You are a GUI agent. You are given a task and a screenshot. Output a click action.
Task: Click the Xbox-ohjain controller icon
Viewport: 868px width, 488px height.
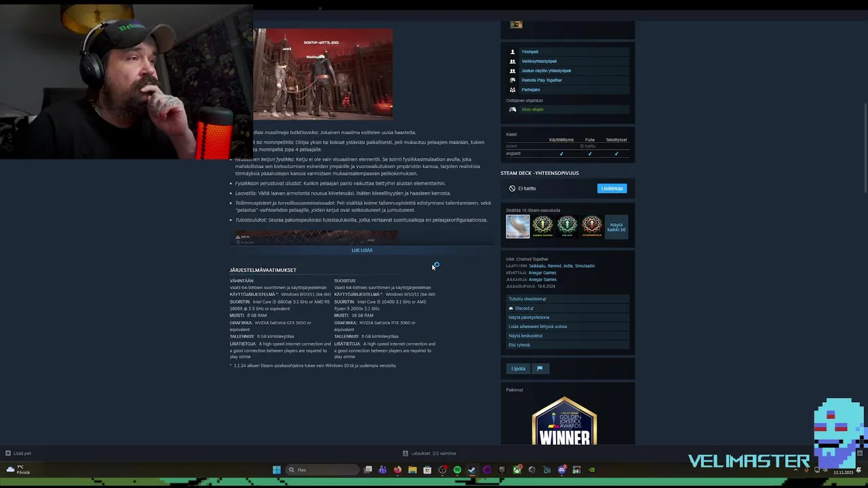point(513,109)
